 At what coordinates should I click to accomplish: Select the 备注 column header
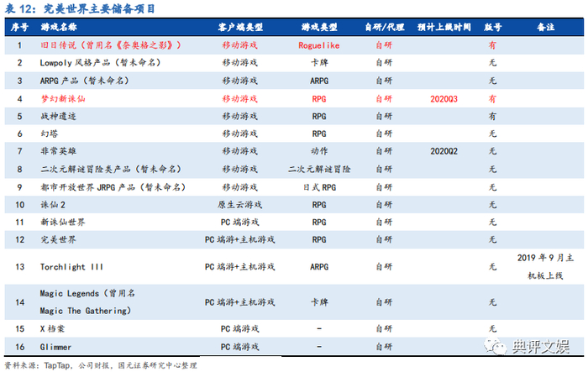click(x=545, y=27)
